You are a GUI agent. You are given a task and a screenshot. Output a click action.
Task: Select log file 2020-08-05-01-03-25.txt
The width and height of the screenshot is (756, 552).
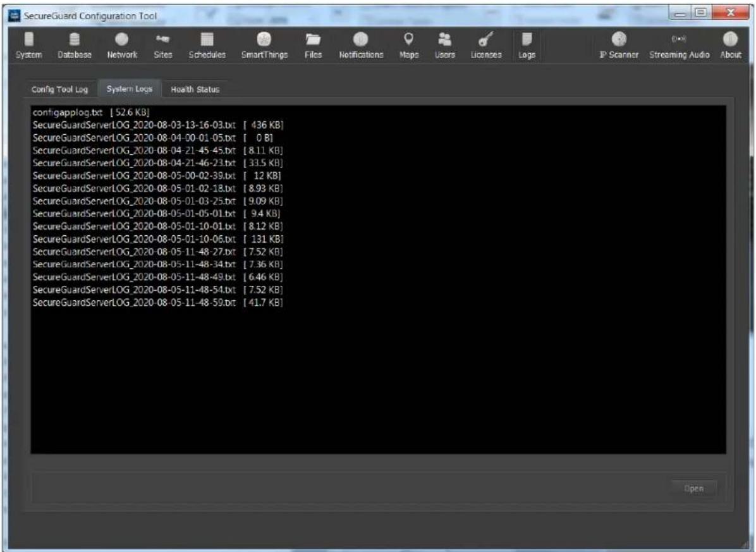coord(157,201)
